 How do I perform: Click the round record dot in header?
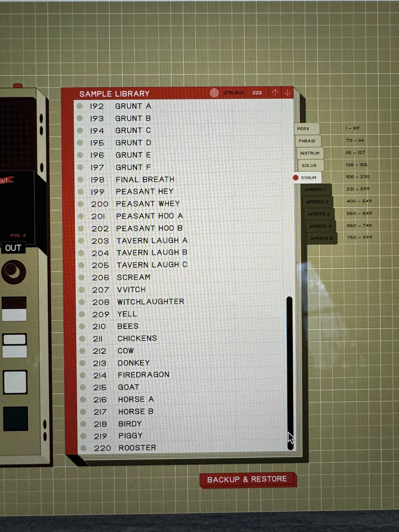coord(214,93)
